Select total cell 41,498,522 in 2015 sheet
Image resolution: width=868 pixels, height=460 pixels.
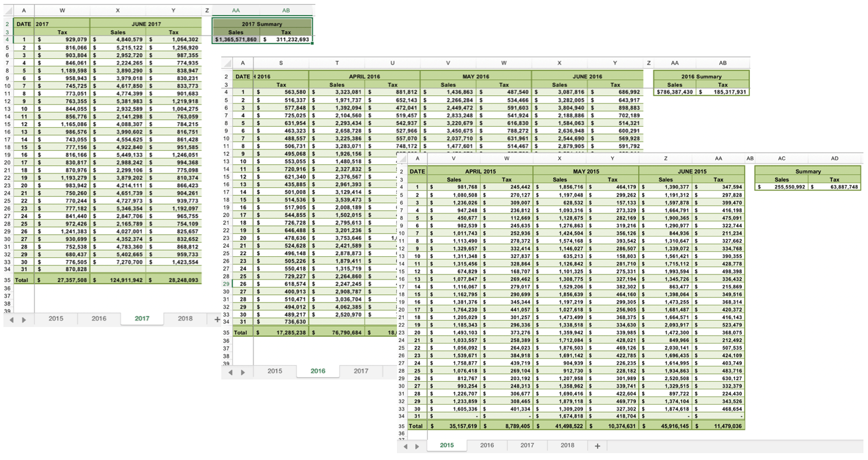(x=559, y=426)
